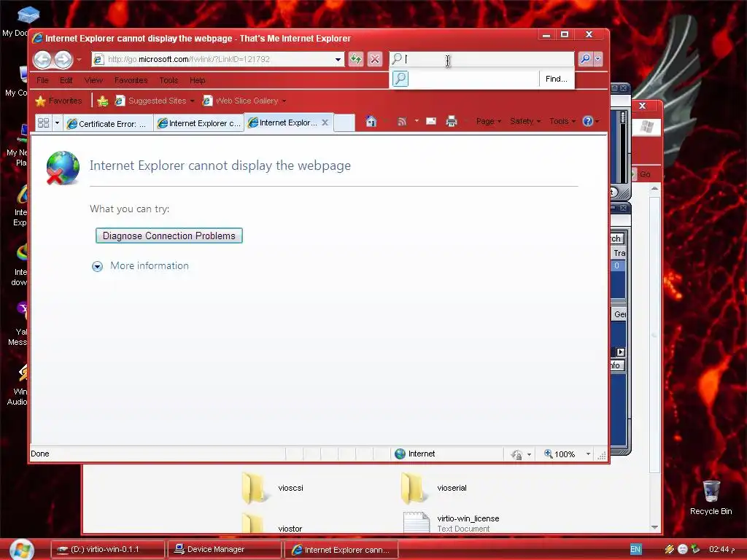The width and height of the screenshot is (747, 560).
Task: Stop loading with the red X icon
Action: 375,59
